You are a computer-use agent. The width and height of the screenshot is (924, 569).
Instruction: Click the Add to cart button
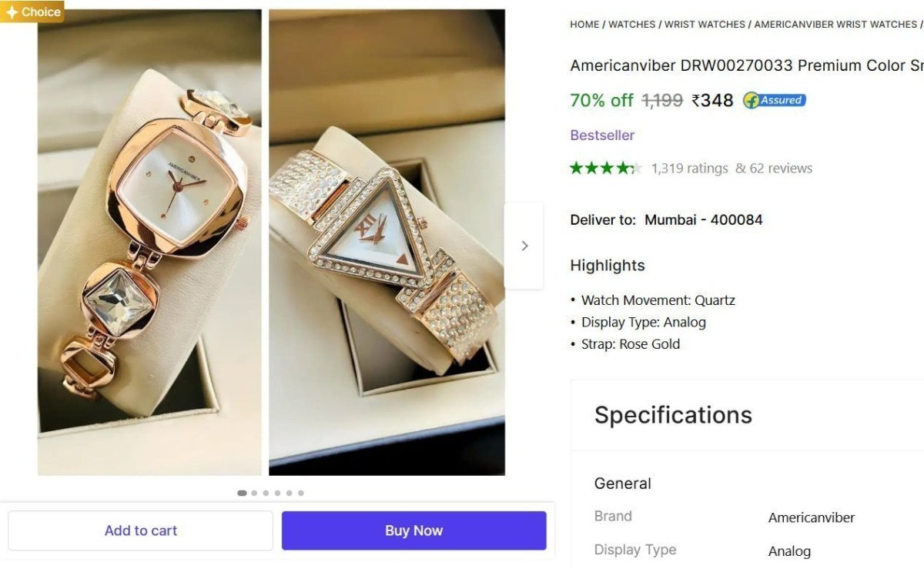pyautogui.click(x=141, y=530)
